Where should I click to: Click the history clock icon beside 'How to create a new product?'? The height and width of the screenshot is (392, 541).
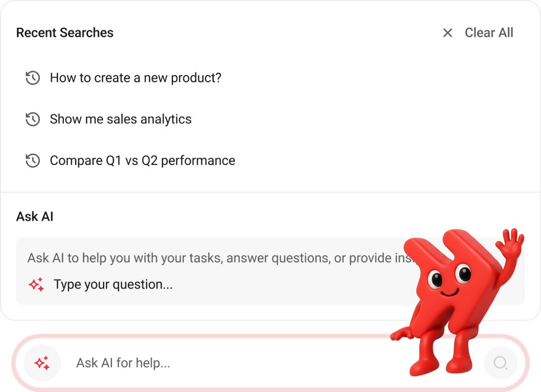[x=32, y=78]
